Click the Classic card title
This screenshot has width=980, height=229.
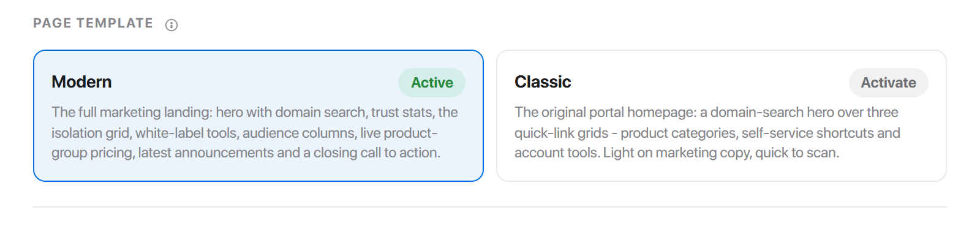pyautogui.click(x=543, y=82)
